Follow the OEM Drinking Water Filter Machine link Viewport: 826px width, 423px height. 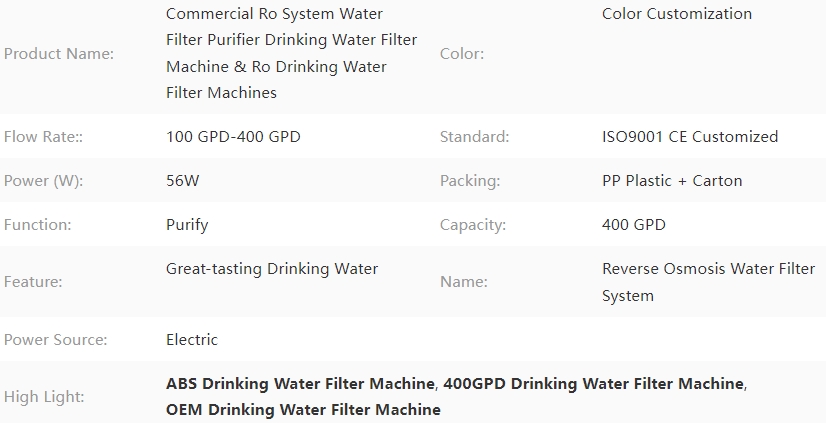point(303,410)
